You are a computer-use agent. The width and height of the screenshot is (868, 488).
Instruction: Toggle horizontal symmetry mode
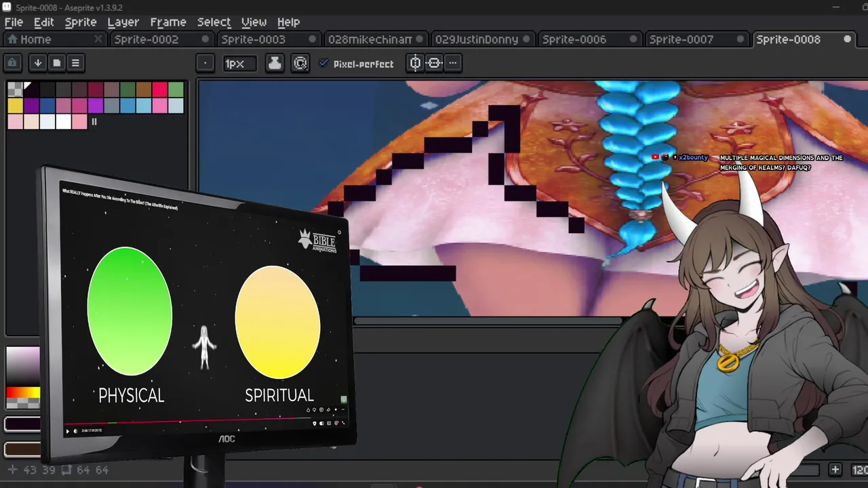[434, 63]
